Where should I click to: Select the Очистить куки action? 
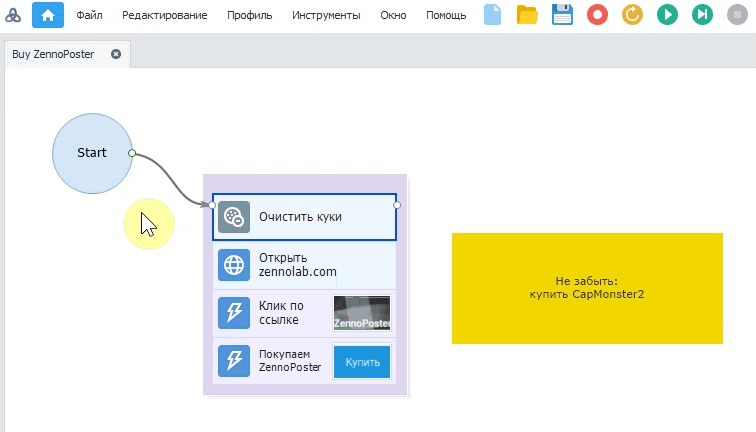pyautogui.click(x=304, y=217)
